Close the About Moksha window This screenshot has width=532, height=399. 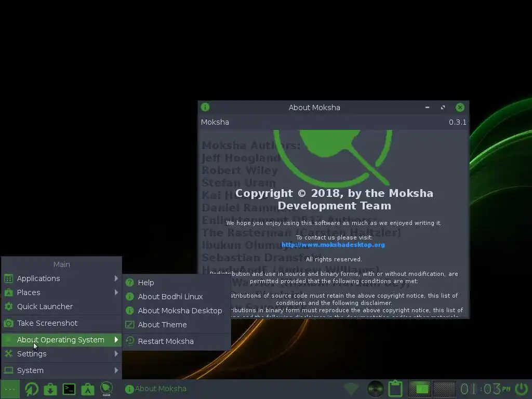point(460,107)
